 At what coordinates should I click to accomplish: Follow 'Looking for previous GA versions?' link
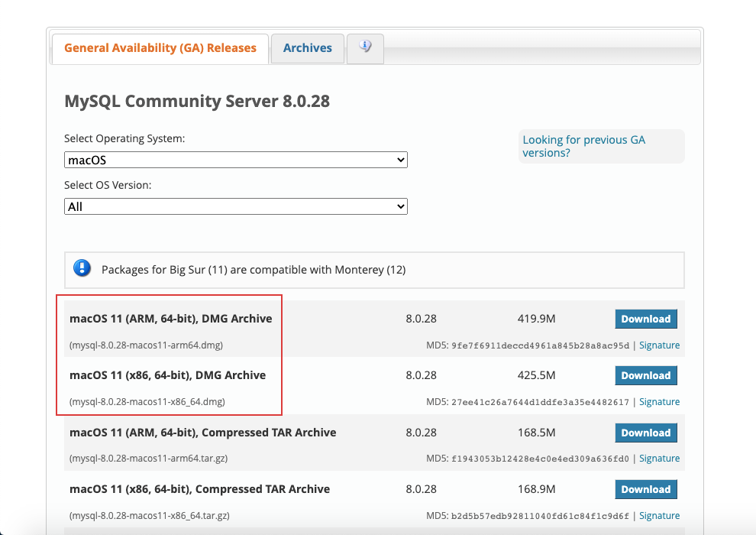tap(583, 146)
